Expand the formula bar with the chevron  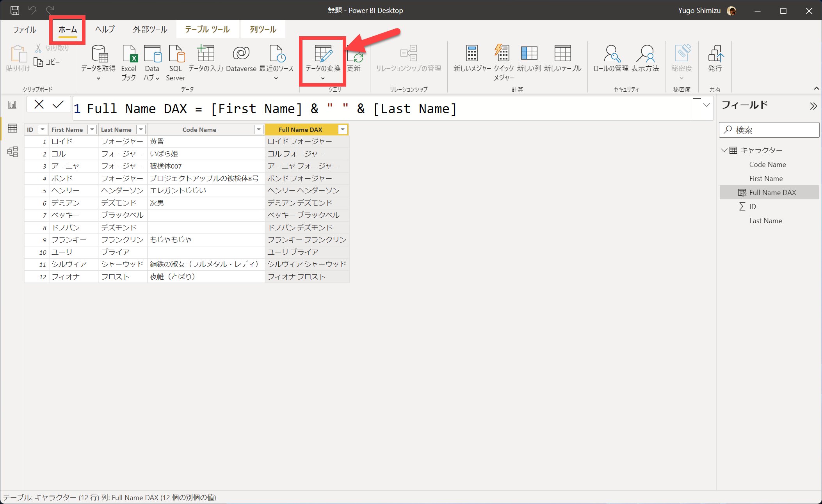point(706,105)
